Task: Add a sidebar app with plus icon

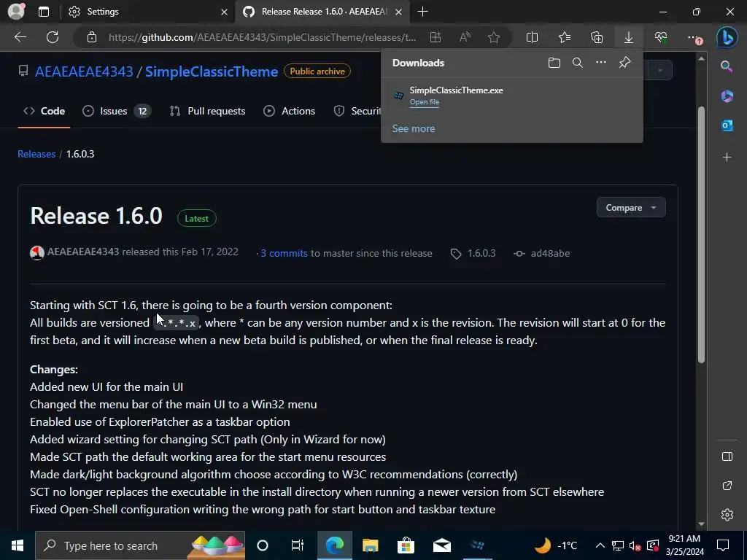Action: tap(727, 157)
